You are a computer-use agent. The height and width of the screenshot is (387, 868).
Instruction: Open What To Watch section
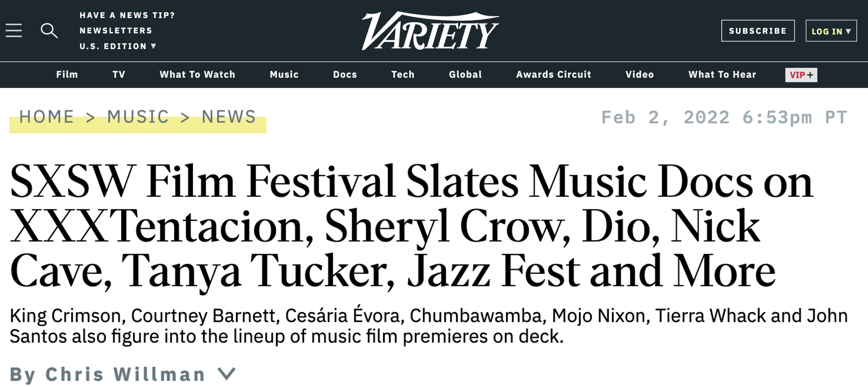point(197,74)
